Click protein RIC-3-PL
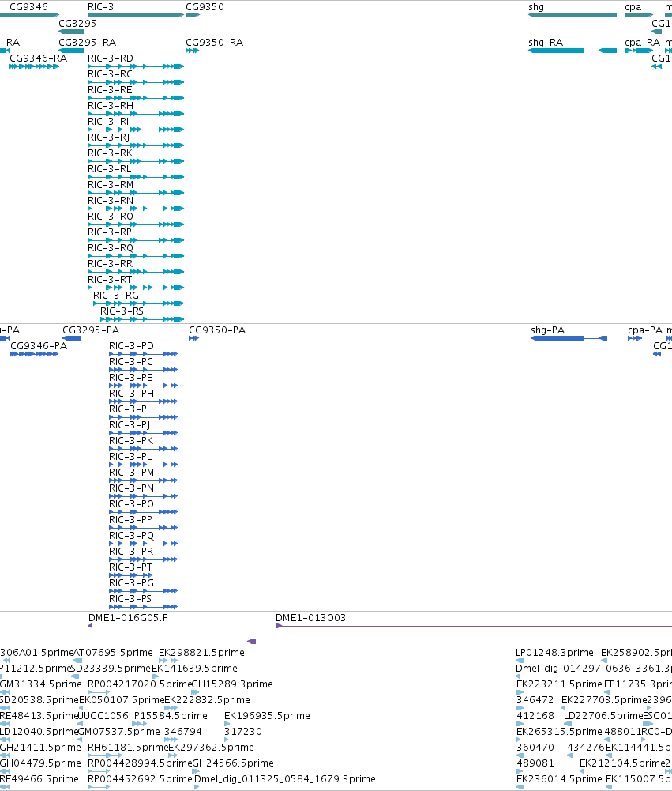672x791 pixels. coord(143,464)
